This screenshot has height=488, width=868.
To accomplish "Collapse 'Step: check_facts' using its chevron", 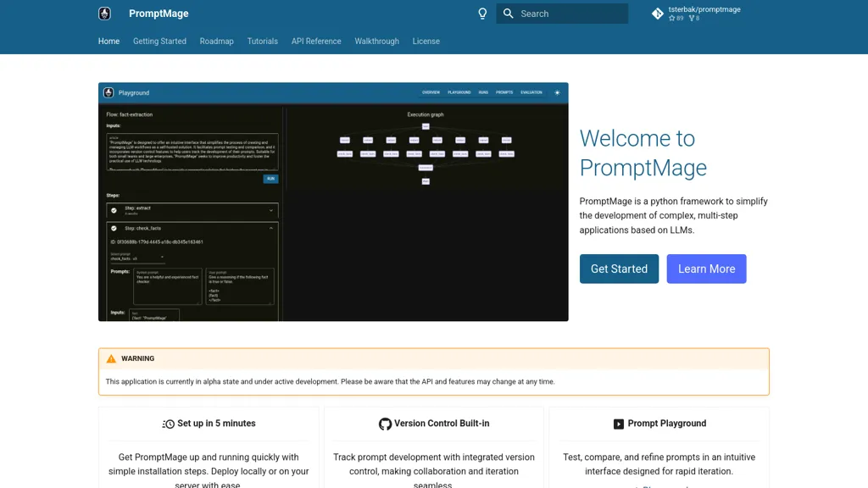I will pyautogui.click(x=271, y=228).
